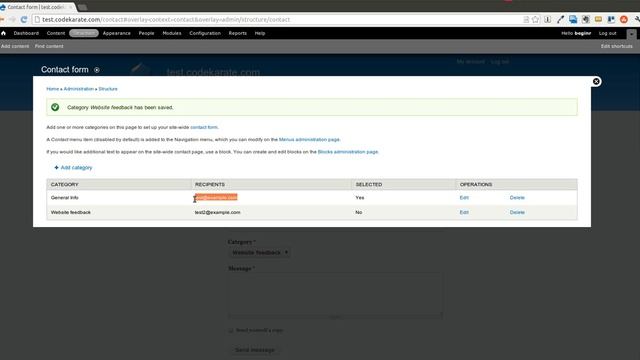Screen dimensions: 640x360
Task: Click the shortcut add icon beside Contact form title
Action: (x=97, y=70)
